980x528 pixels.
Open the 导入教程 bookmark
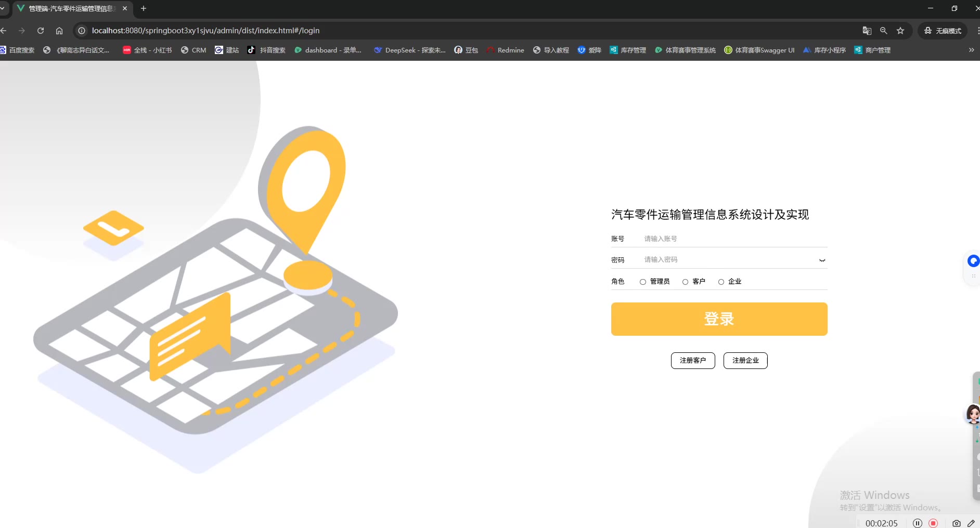pos(551,50)
